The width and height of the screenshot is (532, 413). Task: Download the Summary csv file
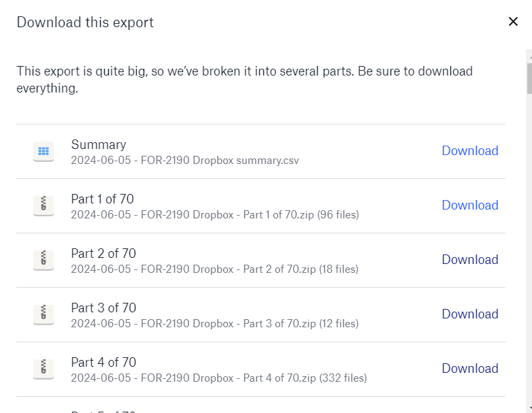tap(470, 151)
